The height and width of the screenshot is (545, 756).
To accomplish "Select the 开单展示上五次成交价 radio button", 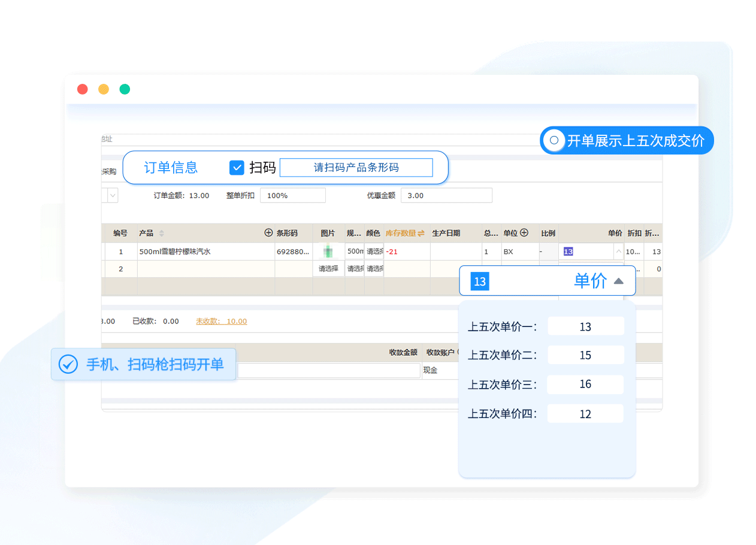I will pos(554,141).
